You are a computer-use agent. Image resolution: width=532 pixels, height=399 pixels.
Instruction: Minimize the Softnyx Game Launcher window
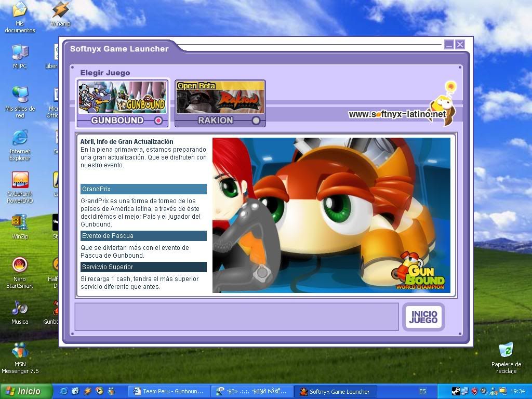[449, 45]
